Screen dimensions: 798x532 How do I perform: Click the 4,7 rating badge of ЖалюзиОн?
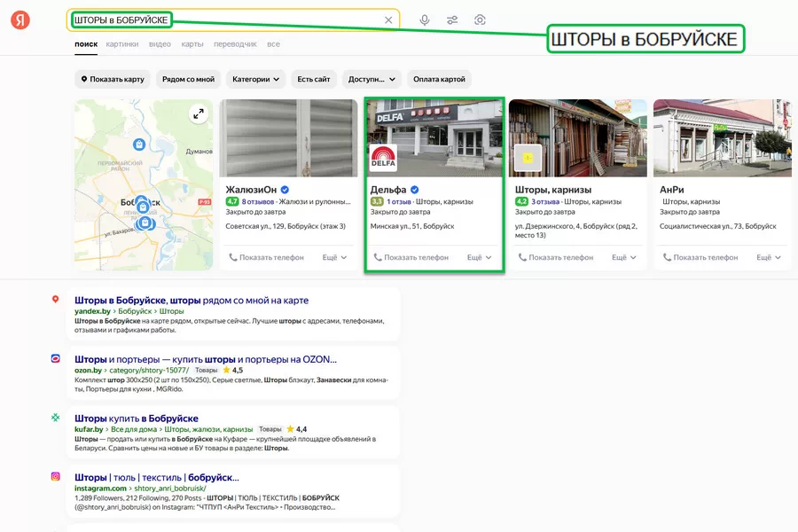[232, 201]
